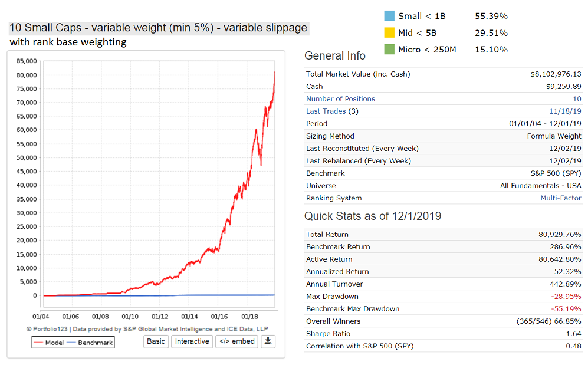Switch chart to Basic view
The image size is (588, 365).
156,341
